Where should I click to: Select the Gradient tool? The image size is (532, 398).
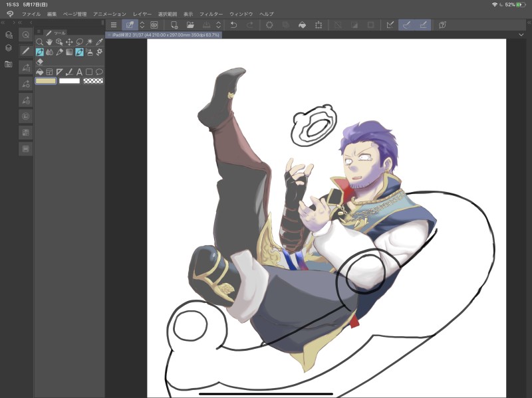pyautogui.click(x=69, y=52)
